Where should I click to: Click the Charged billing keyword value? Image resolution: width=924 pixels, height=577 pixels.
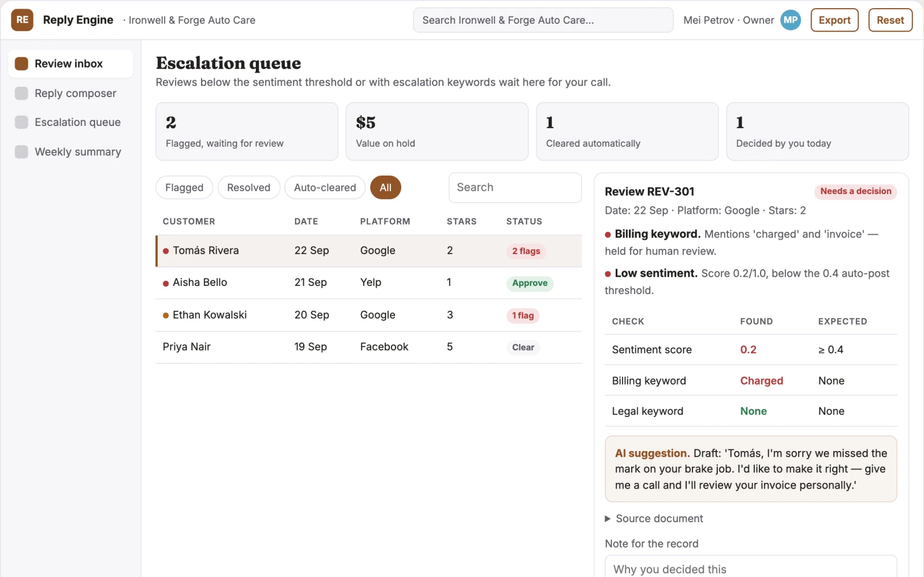pos(762,381)
